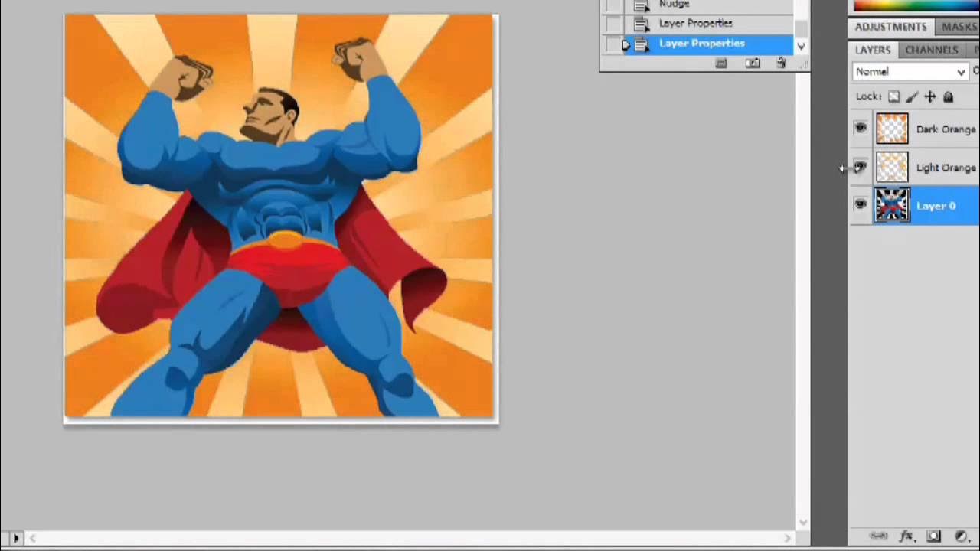Lock layer position with move icon
The height and width of the screenshot is (551, 980).
pos(930,96)
